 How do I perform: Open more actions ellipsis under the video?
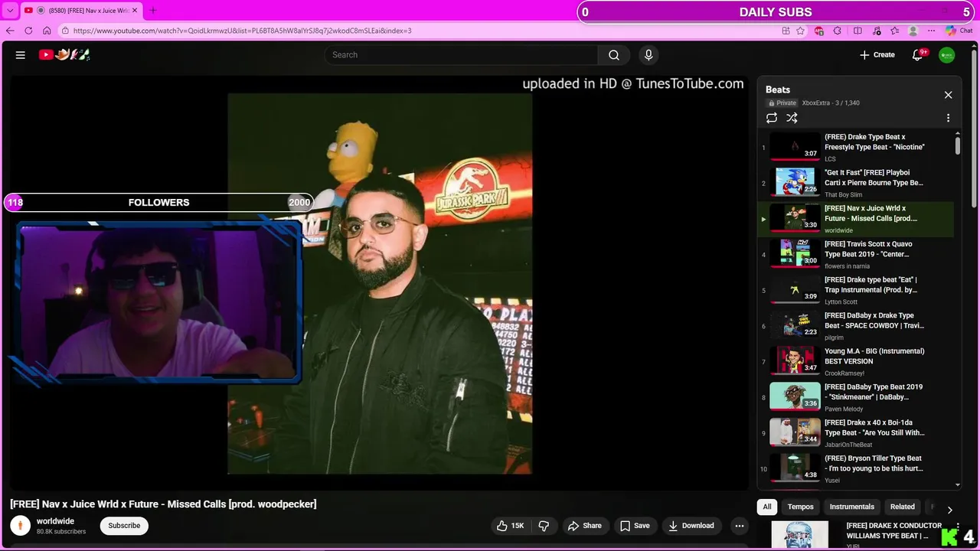click(x=739, y=526)
